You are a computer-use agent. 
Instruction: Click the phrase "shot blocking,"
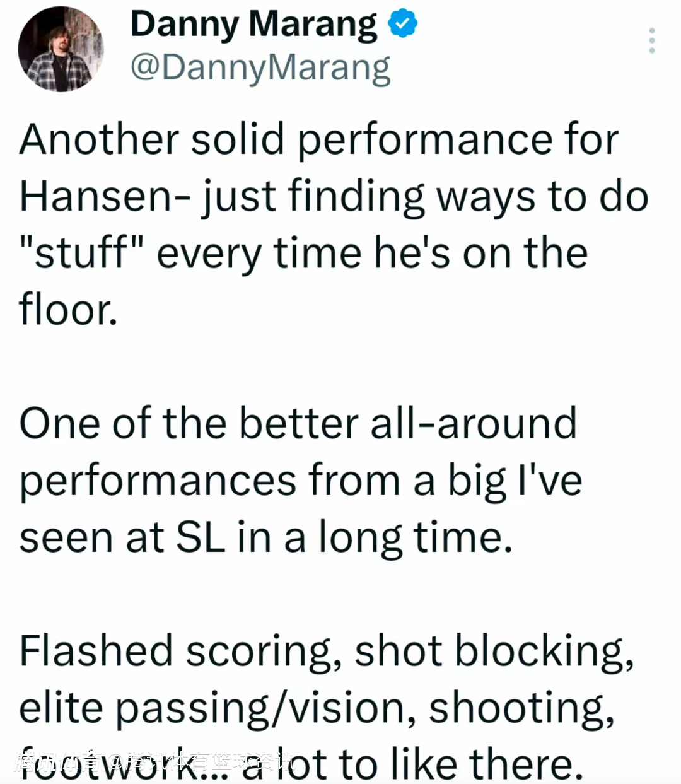pyautogui.click(x=494, y=650)
